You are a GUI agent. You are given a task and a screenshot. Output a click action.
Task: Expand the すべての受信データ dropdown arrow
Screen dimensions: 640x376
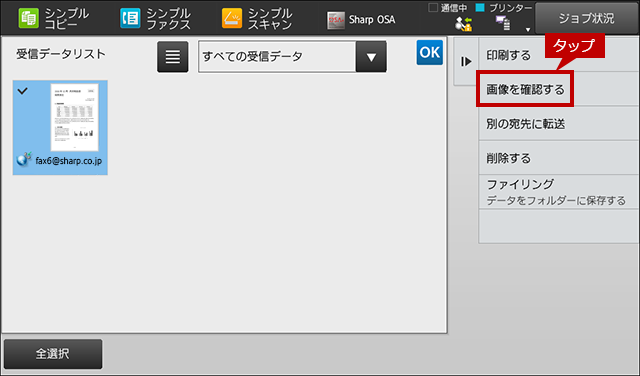click(371, 57)
